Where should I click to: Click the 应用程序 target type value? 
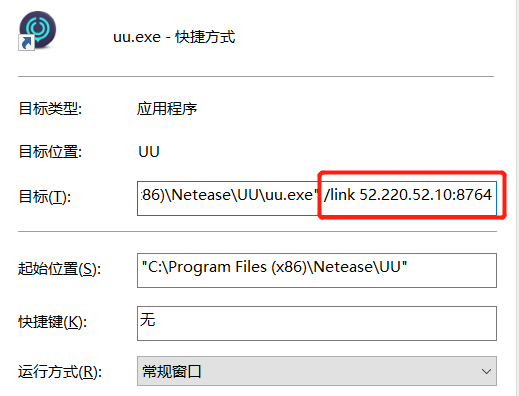(x=167, y=109)
